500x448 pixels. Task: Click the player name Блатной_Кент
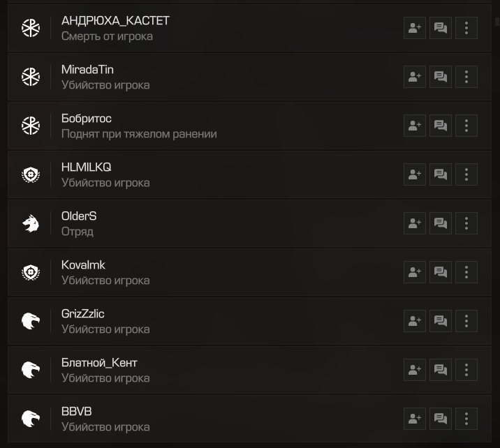(99, 363)
